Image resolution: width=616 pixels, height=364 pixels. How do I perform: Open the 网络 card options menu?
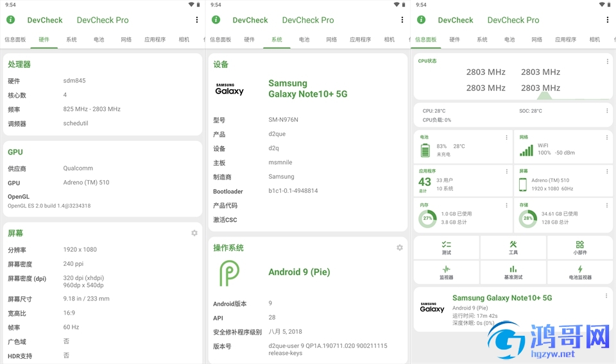(x=607, y=137)
